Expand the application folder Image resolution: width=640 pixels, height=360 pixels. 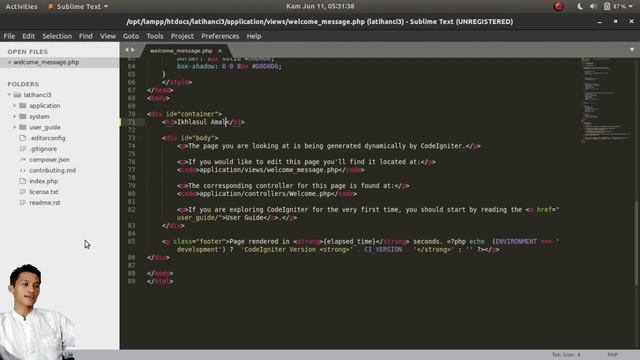click(x=15, y=106)
